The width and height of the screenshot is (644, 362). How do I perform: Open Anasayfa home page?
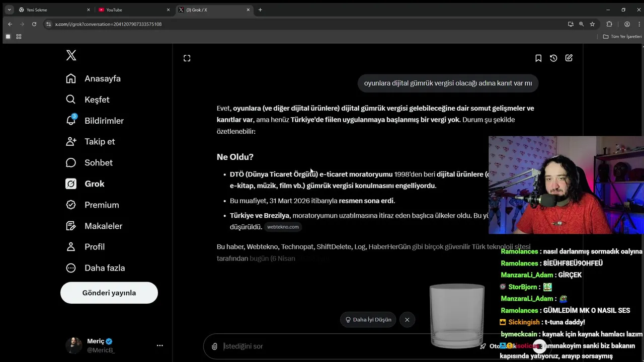coord(94,78)
